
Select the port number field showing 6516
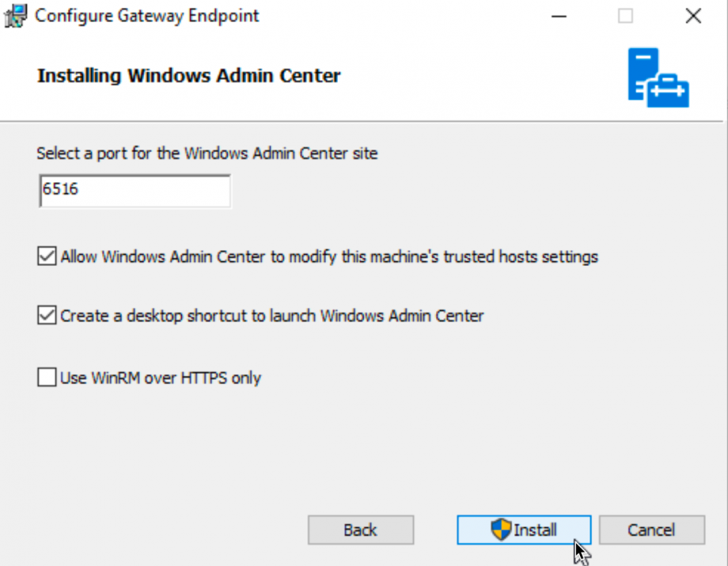(134, 190)
